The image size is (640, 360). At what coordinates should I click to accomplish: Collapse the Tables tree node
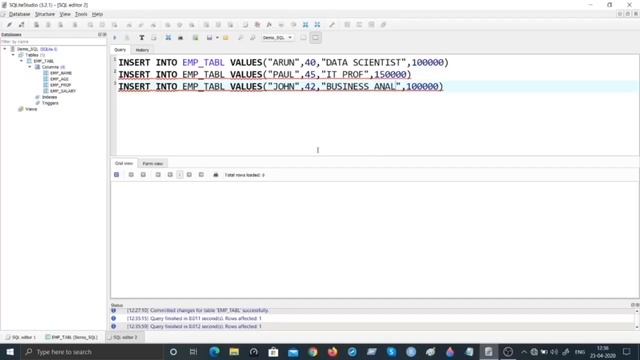point(13,55)
